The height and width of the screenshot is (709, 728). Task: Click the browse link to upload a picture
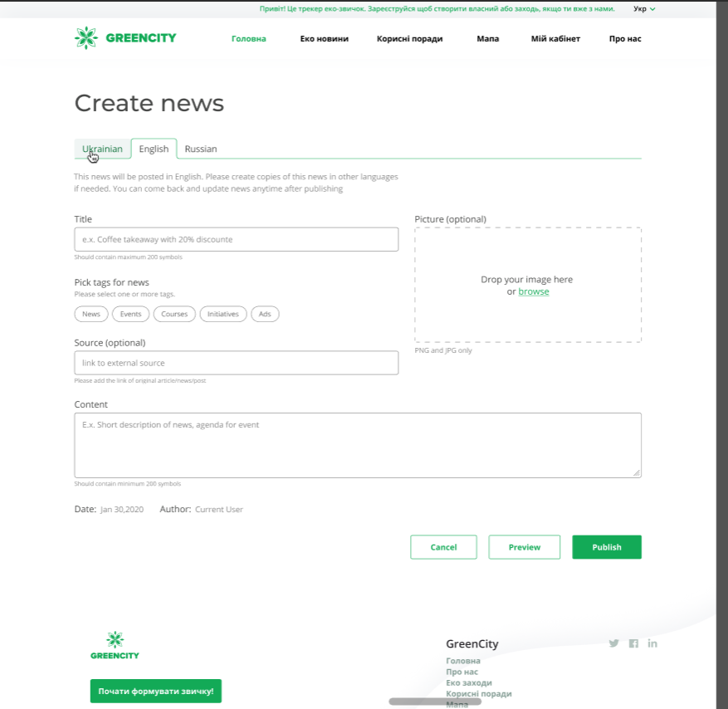pyautogui.click(x=534, y=291)
